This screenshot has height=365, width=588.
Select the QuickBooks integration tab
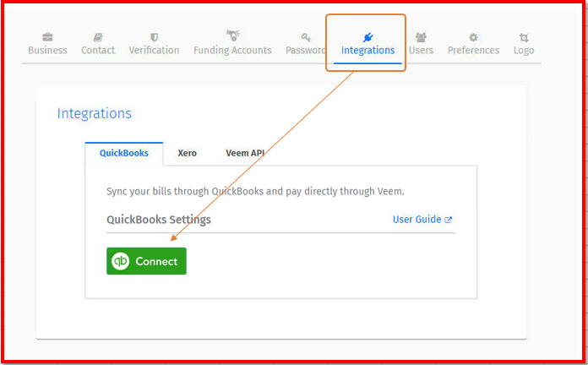124,154
